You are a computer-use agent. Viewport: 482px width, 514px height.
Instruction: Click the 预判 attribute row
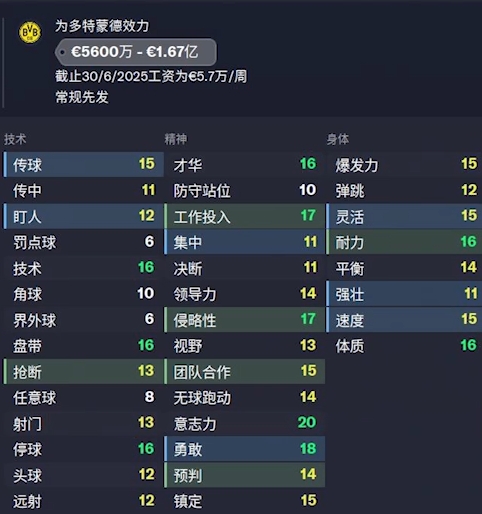coord(244,475)
